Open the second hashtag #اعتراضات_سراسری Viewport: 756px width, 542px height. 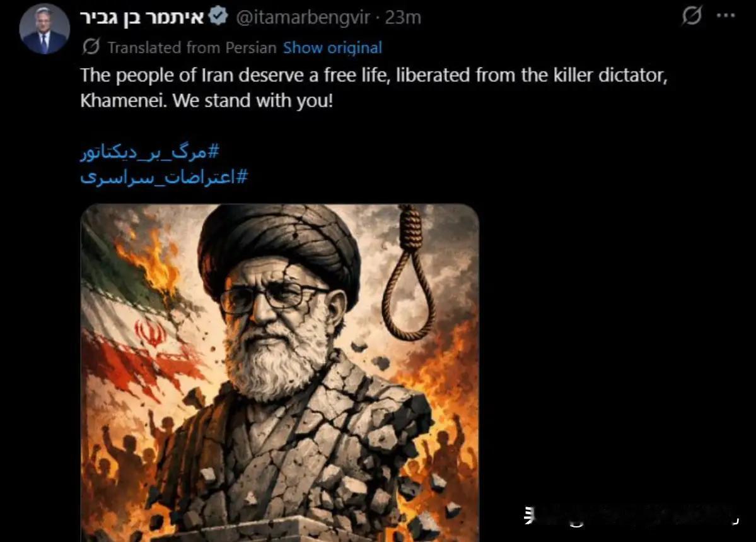click(x=164, y=177)
